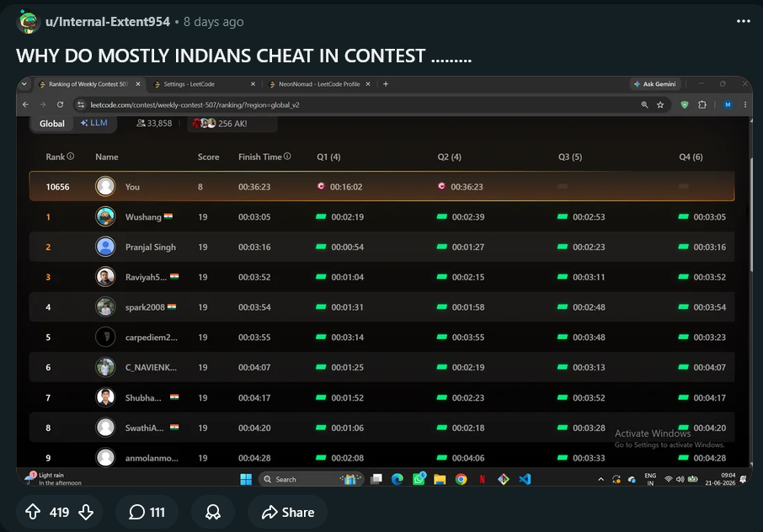Open the Windows Start menu
Viewport: 763px width, 532px height.
tap(246, 479)
